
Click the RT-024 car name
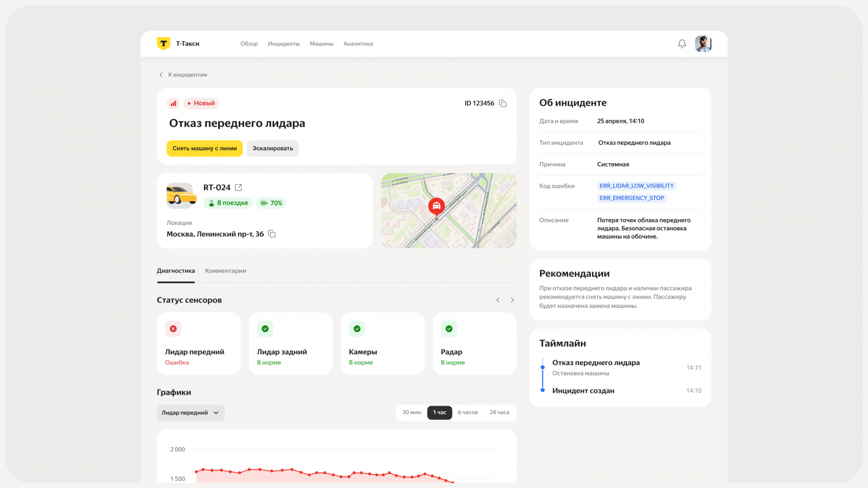[217, 188]
